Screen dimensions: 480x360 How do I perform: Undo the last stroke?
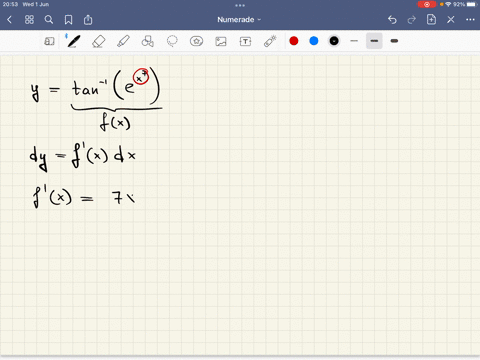[x=392, y=20]
